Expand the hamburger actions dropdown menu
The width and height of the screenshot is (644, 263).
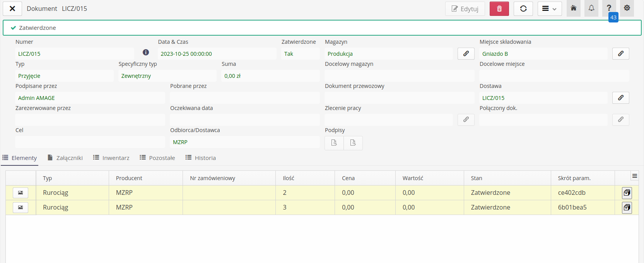click(x=549, y=9)
